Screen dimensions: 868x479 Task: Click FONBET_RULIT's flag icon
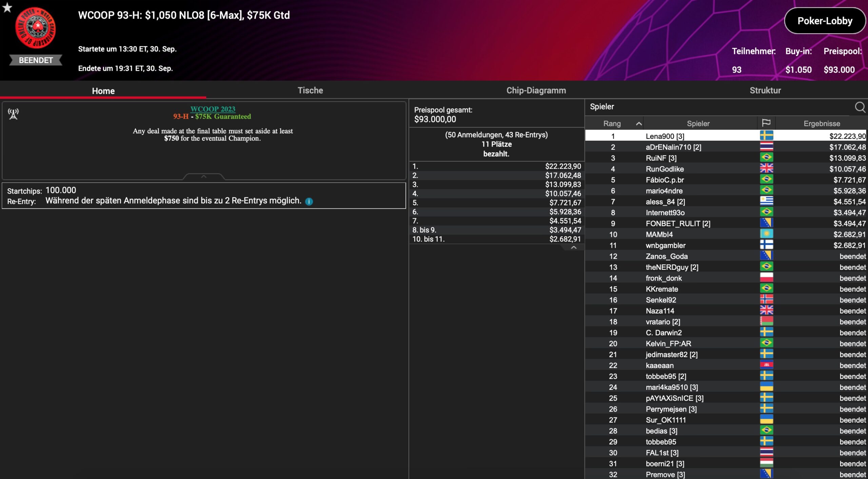click(x=766, y=223)
